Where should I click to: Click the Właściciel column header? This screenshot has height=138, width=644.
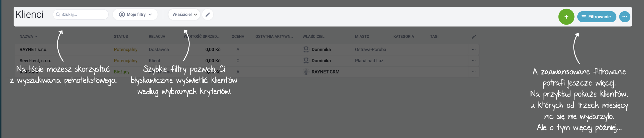pos(313,37)
